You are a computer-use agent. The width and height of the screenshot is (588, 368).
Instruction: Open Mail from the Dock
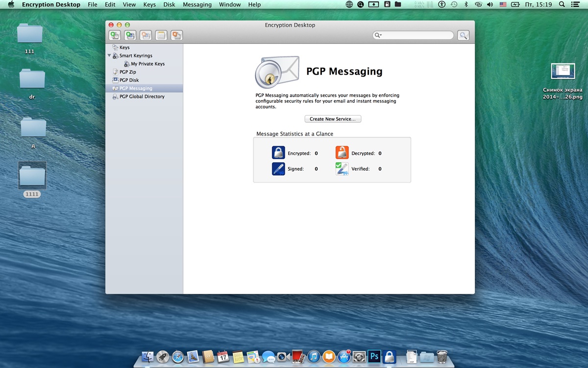pos(193,357)
